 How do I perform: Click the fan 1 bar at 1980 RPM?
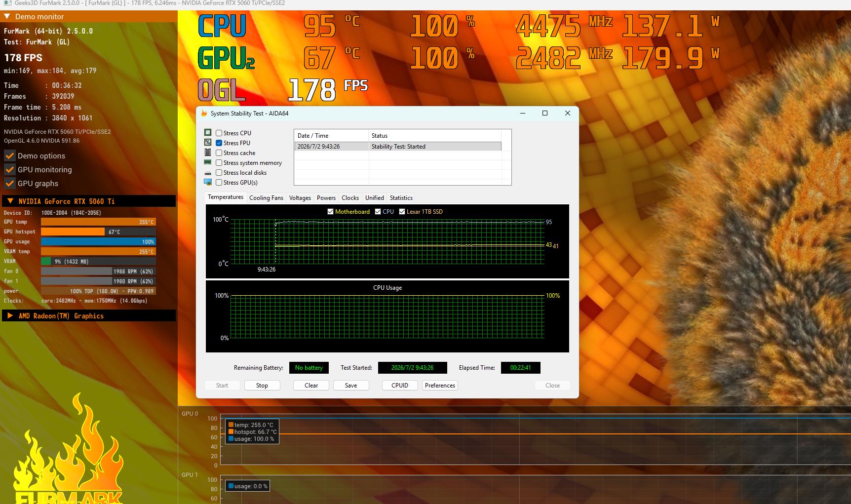[98, 281]
